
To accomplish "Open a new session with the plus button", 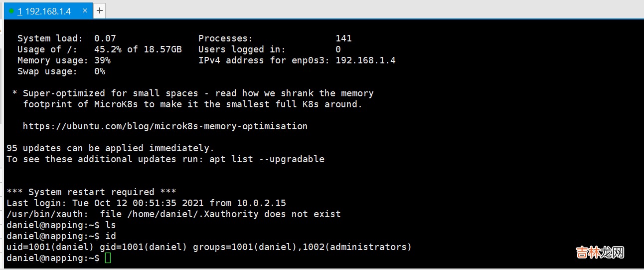I will click(100, 10).
